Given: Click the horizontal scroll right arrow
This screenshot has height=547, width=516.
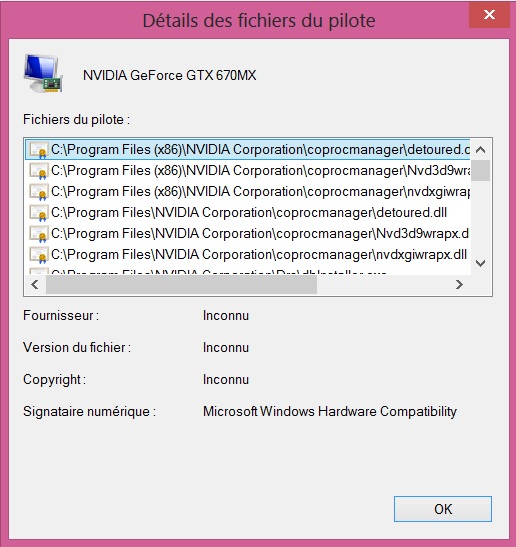Looking at the screenshot, I should pos(459,285).
